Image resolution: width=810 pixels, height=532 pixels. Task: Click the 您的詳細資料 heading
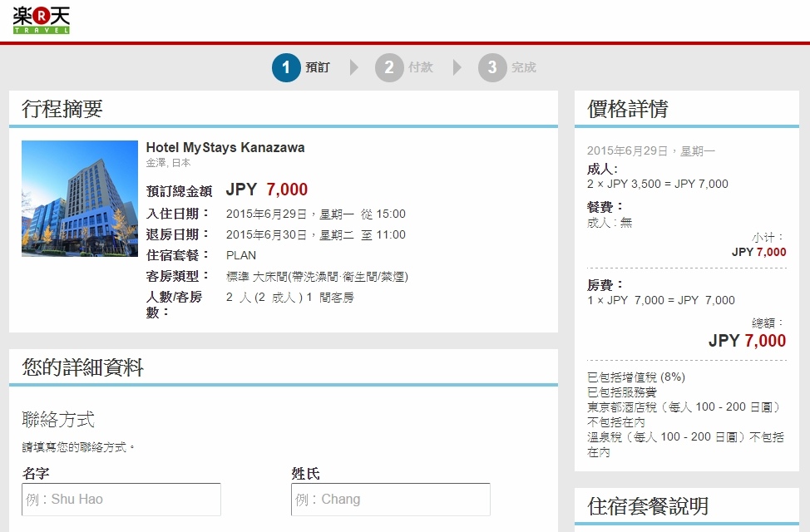tap(82, 367)
